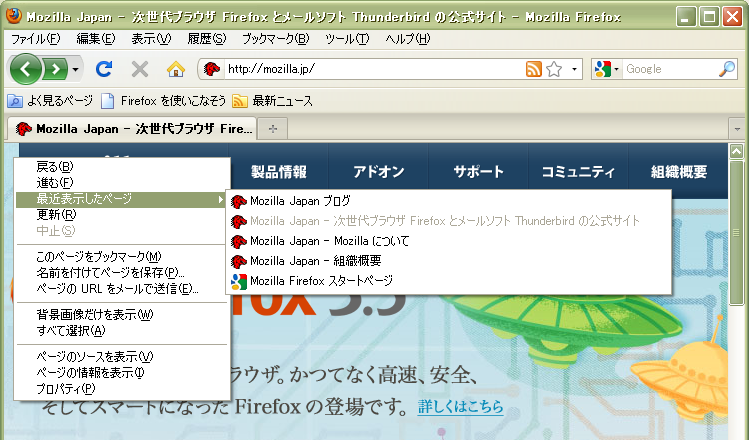Click the Google search input field

(x=670, y=69)
